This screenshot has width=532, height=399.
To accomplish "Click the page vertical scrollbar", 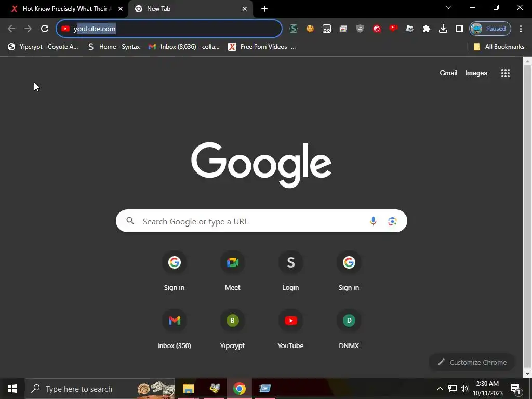I will point(527,217).
